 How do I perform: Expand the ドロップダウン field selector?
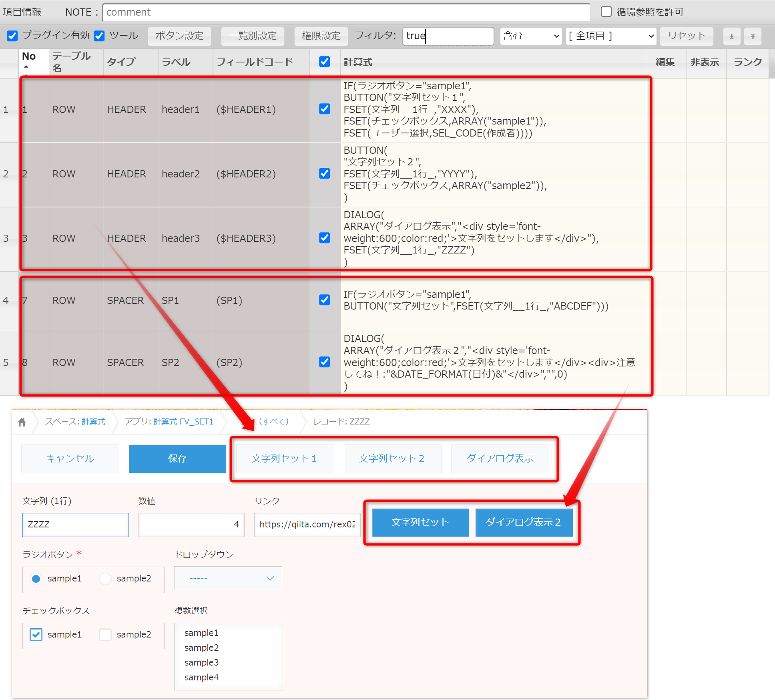pos(228,578)
